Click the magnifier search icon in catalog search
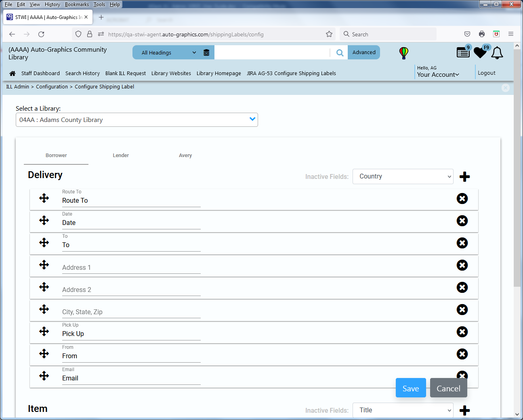This screenshot has width=523, height=420. coord(340,52)
